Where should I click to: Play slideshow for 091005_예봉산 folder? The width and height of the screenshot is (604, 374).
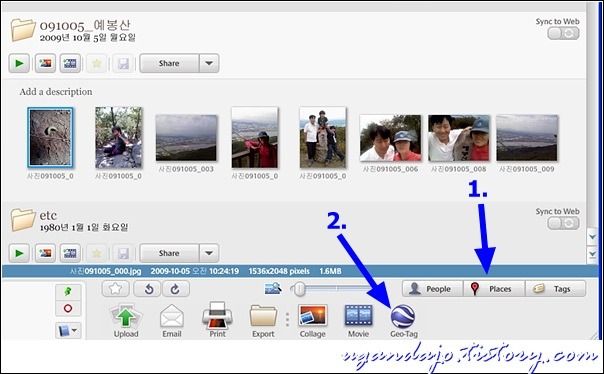click(x=19, y=63)
